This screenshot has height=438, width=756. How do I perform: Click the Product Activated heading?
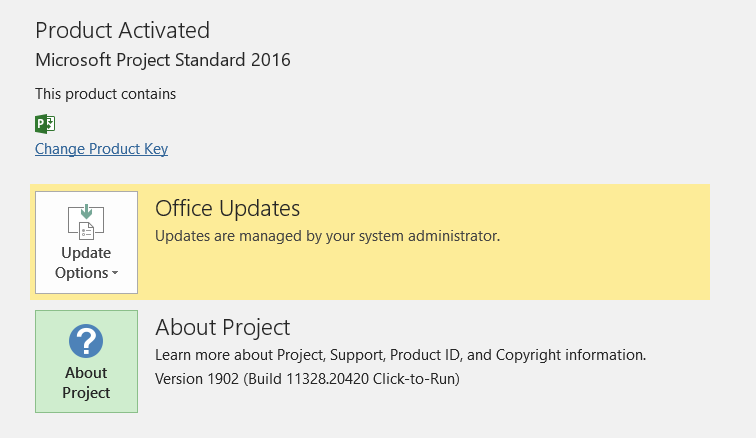pyautogui.click(x=122, y=30)
